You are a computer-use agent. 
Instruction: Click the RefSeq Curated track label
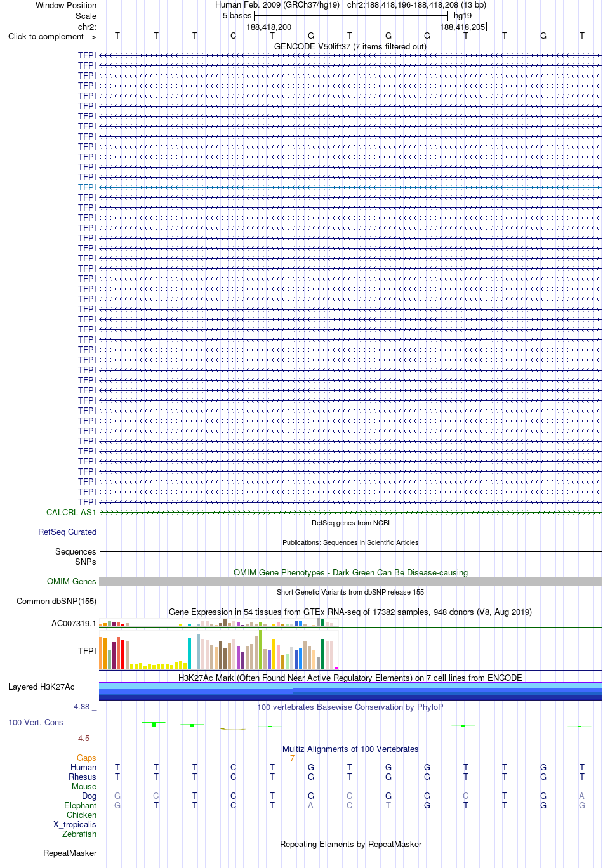tap(67, 532)
